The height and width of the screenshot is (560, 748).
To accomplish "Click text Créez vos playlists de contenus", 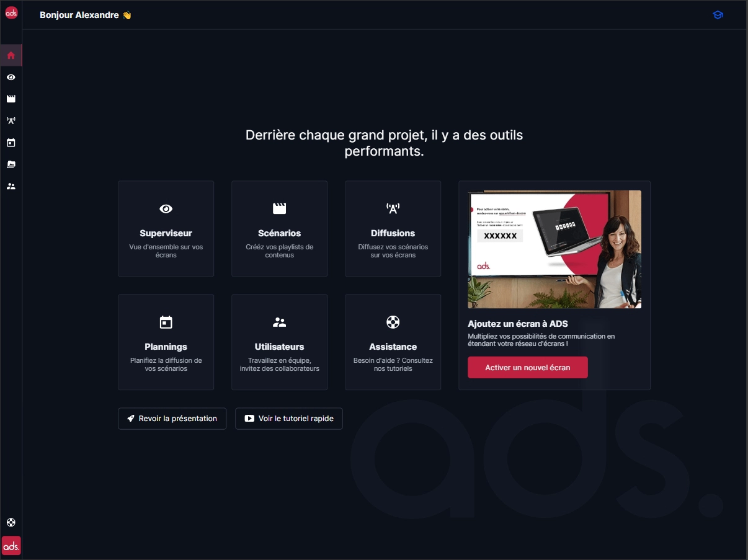I will [279, 251].
